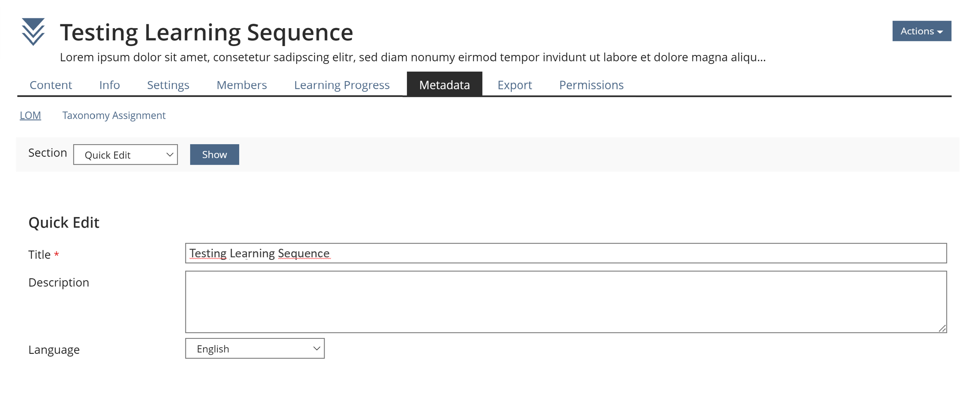
Task: Open the Taxonomy Assignment sub-tab
Action: [x=114, y=115]
